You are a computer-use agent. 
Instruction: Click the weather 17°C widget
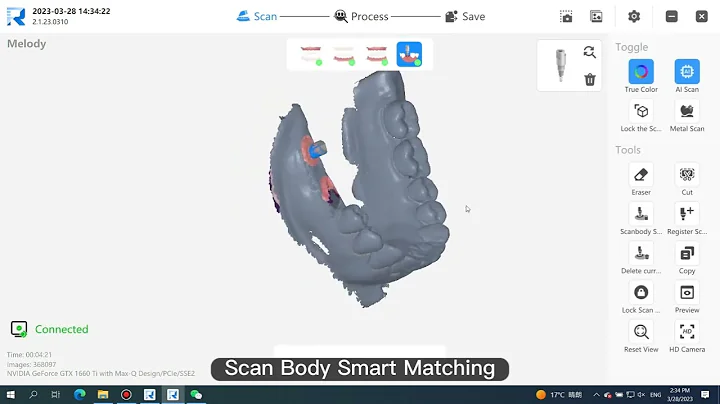(559, 395)
